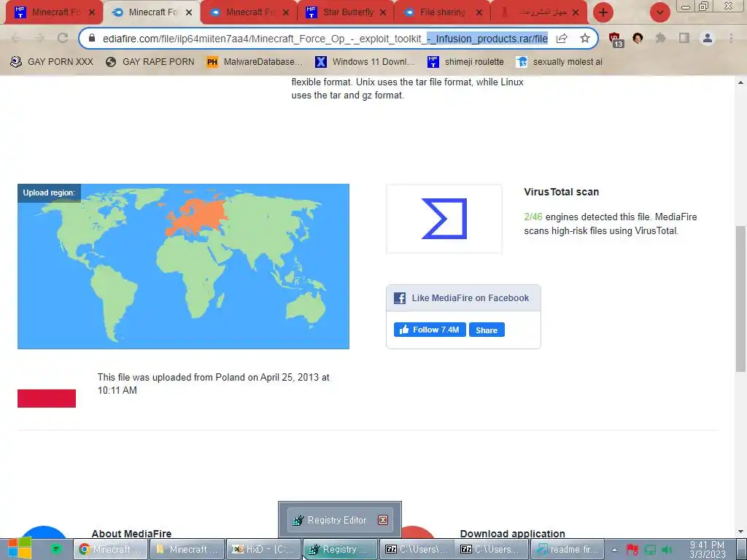Switch to HxD hex editor taskbar button
This screenshot has height=560, width=747.
pos(263,549)
